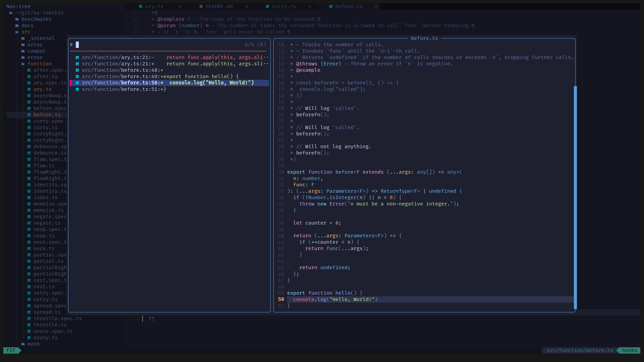Click the file icon next to throttle.ts

29,325
